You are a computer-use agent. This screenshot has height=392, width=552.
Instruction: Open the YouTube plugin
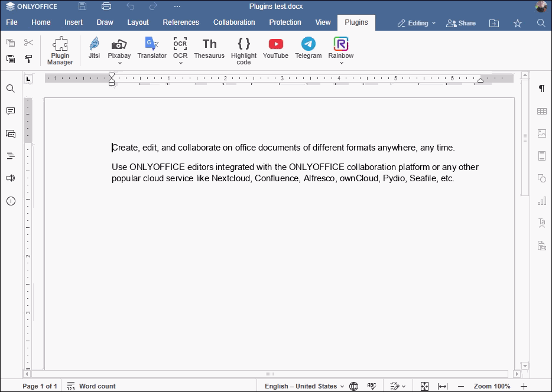pos(275,48)
